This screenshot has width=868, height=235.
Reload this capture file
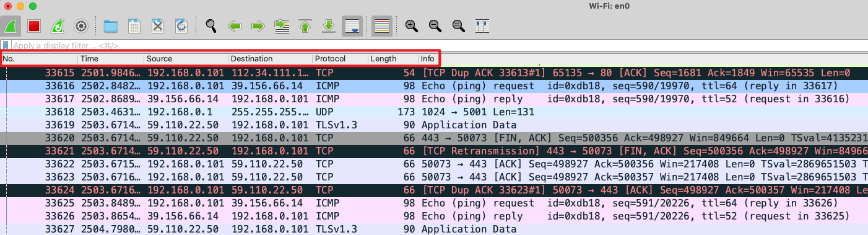coord(181,26)
